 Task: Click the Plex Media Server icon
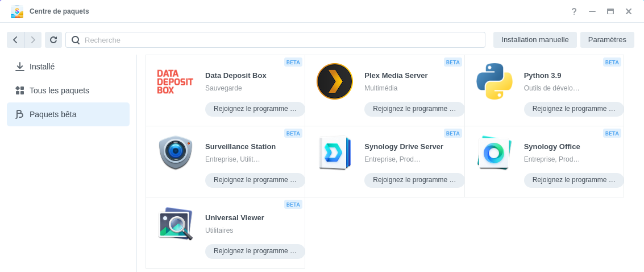click(x=334, y=81)
